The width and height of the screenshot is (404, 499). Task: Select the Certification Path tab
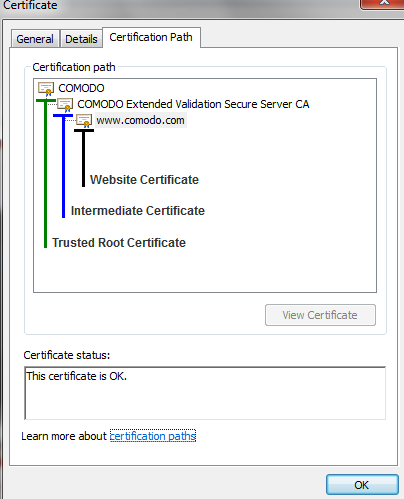click(151, 37)
